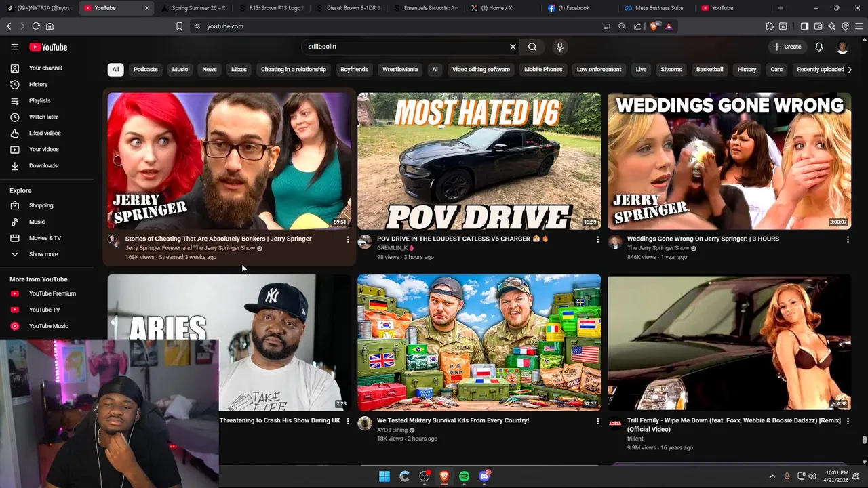Screen dimensions: 868x488
Task: Open options for Military Survival Kits video
Action: [597, 421]
